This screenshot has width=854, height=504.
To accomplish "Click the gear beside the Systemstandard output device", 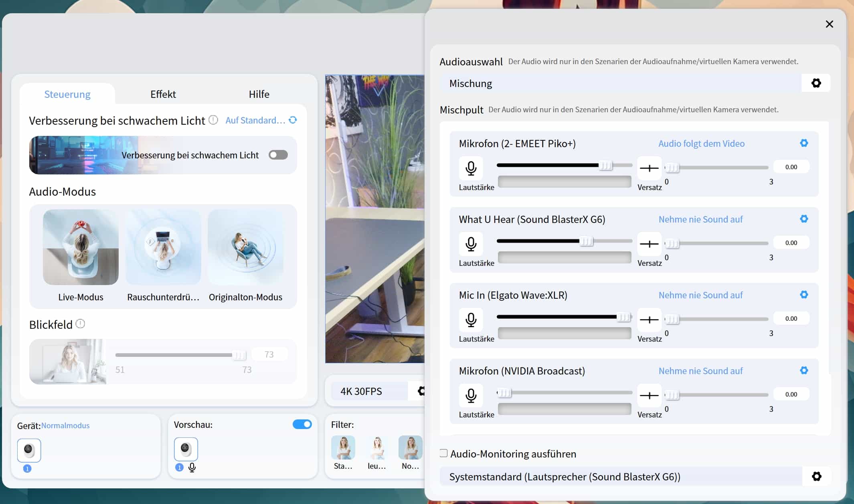I will pyautogui.click(x=816, y=476).
